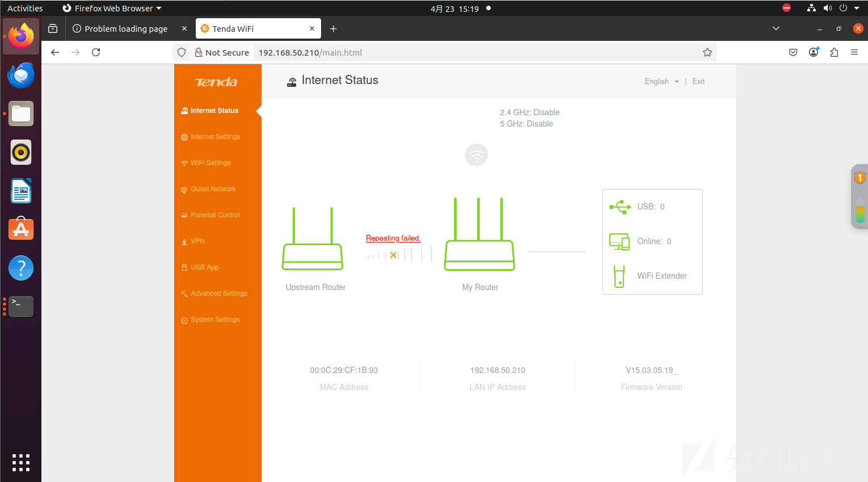Image resolution: width=868 pixels, height=482 pixels.
Task: Click the Exit link
Action: [698, 82]
